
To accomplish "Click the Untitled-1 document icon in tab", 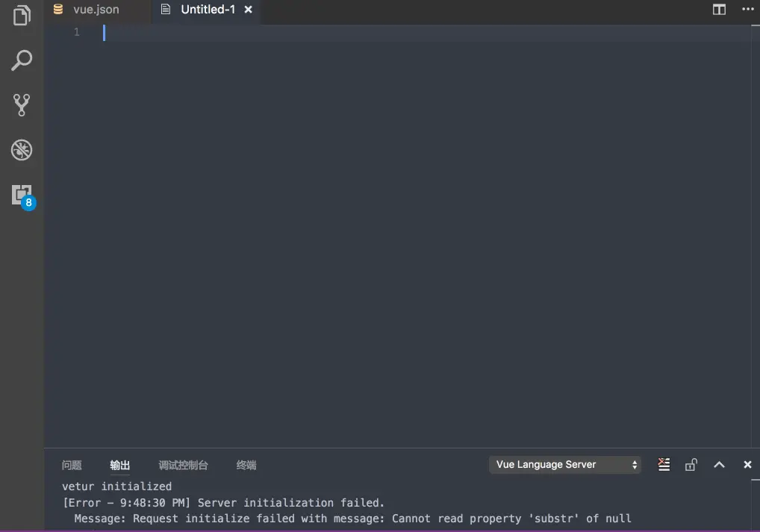I will click(165, 9).
